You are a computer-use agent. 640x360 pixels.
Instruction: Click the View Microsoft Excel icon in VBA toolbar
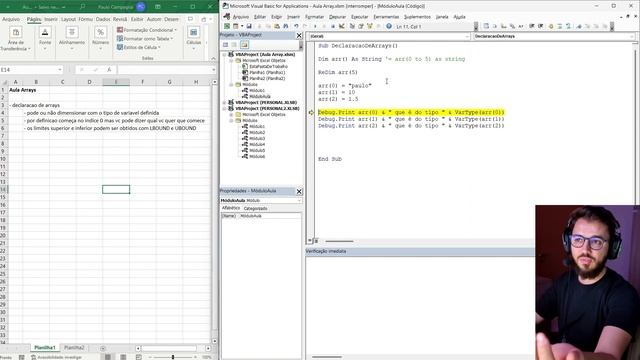point(227,26)
